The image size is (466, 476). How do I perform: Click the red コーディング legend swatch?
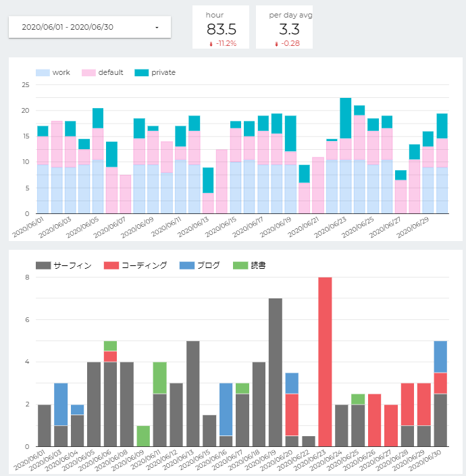point(111,265)
